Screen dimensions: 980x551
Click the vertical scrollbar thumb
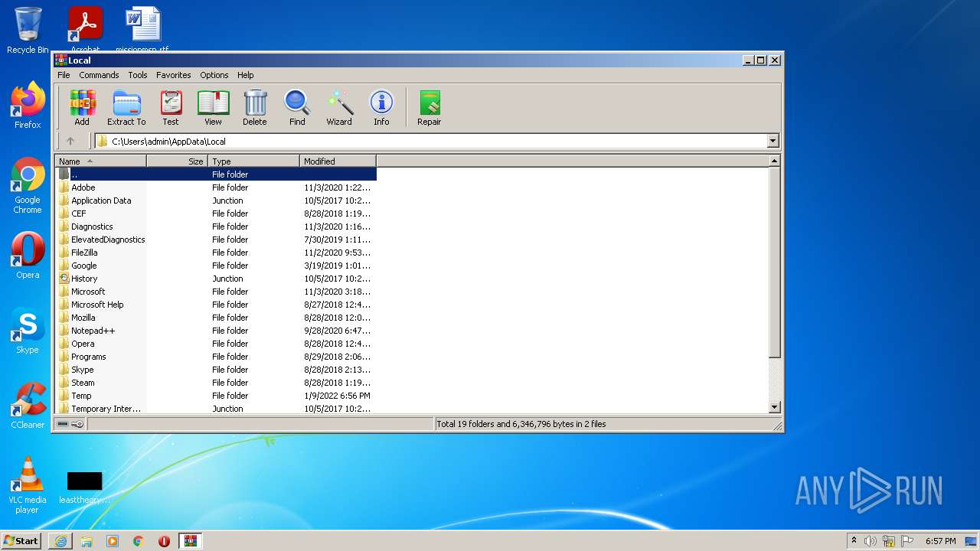(774, 262)
